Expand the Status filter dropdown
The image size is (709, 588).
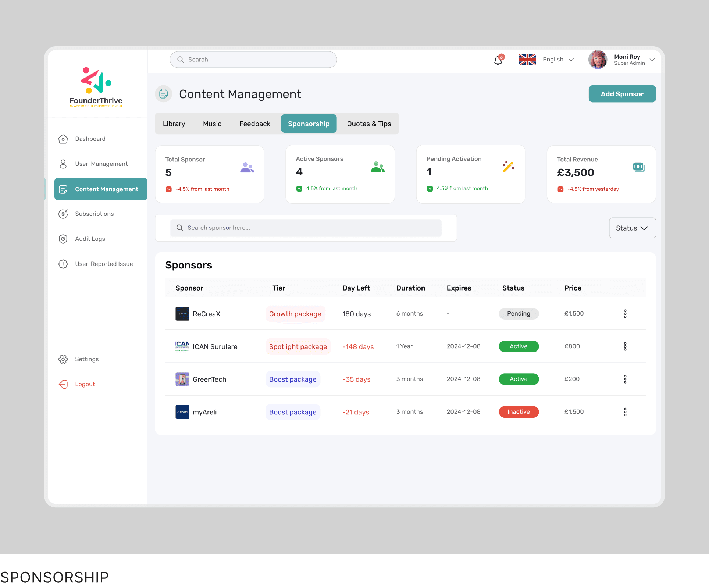(x=632, y=228)
